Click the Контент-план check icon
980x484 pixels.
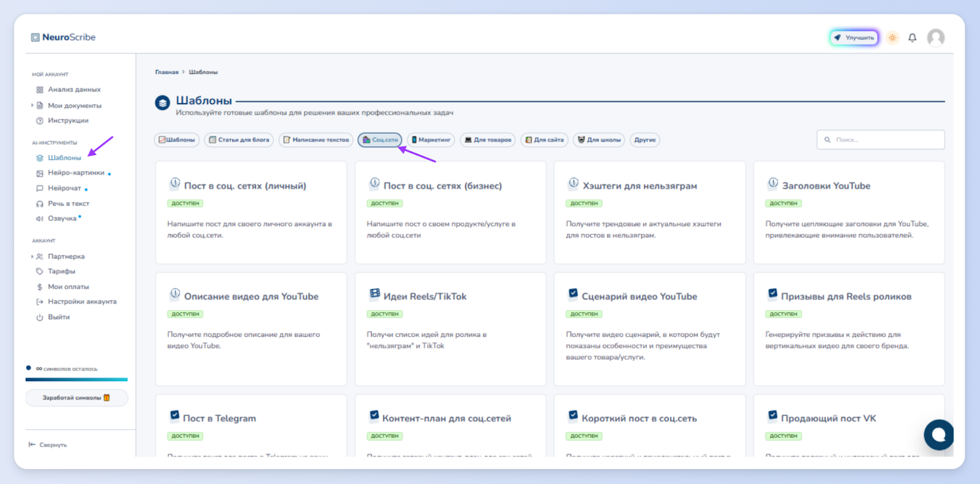click(374, 415)
